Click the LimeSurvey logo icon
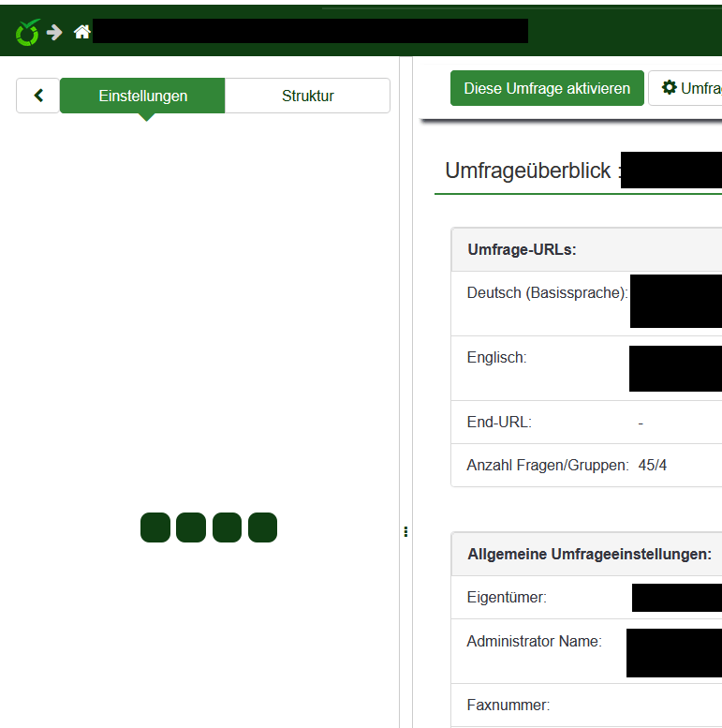The height and width of the screenshot is (728, 722). tap(28, 32)
